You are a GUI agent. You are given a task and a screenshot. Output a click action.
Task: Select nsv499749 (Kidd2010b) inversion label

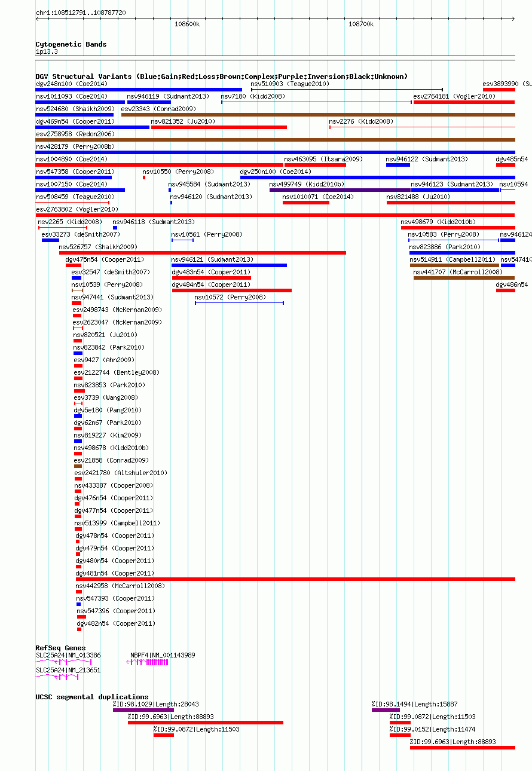pyautogui.click(x=307, y=185)
